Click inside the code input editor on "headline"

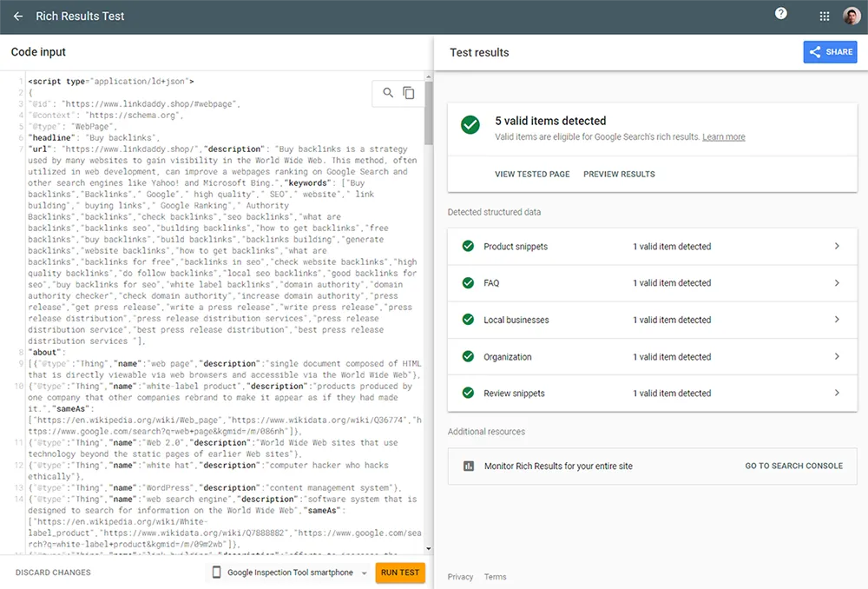[49, 137]
